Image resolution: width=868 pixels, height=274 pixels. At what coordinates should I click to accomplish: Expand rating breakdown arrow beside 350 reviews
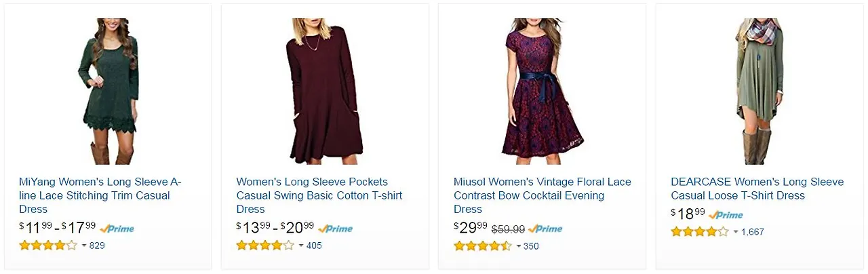(519, 246)
